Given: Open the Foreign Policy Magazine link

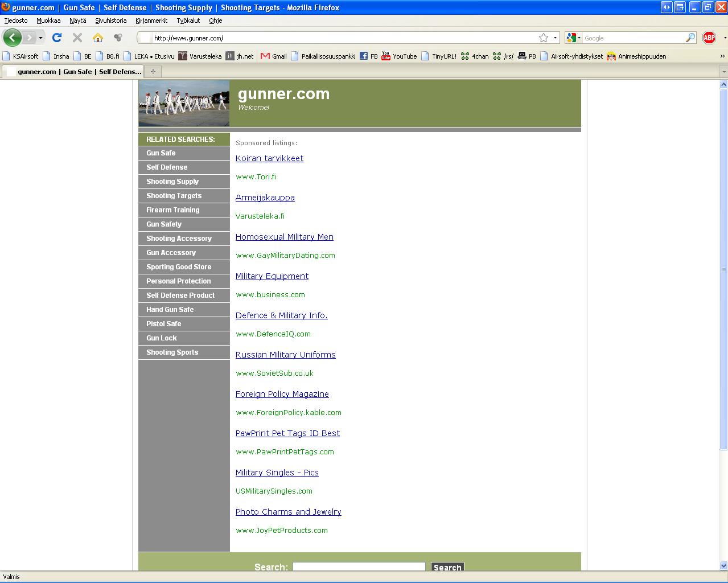Looking at the screenshot, I should pyautogui.click(x=282, y=394).
